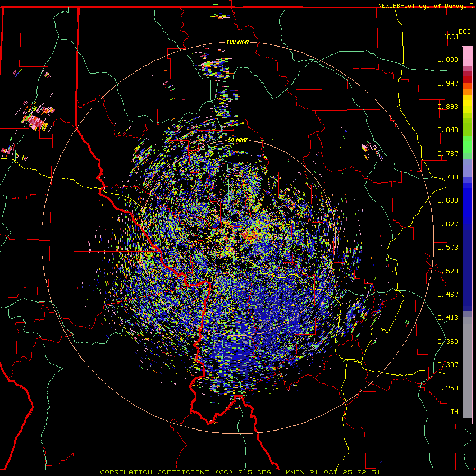The image size is (476, 476).
Task: Select the 0.680 scale value
Action: pos(448,200)
